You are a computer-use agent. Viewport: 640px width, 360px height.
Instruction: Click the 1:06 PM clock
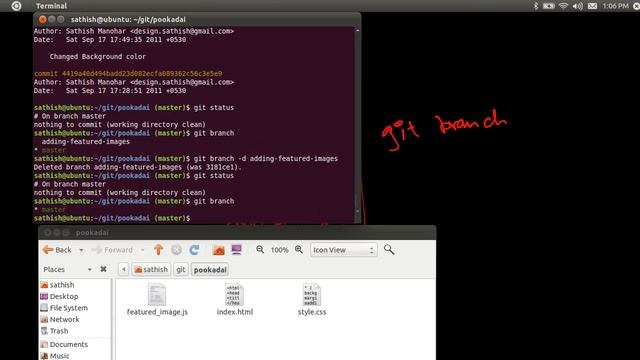616,6
